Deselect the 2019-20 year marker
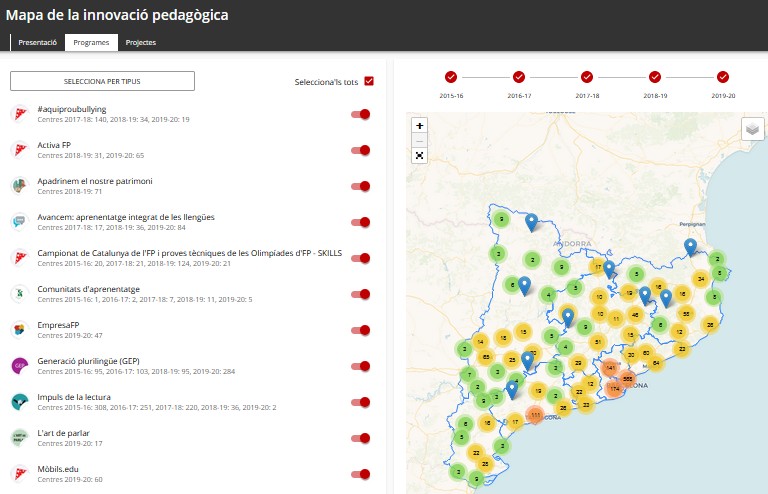The width and height of the screenshot is (768, 494). tap(723, 77)
